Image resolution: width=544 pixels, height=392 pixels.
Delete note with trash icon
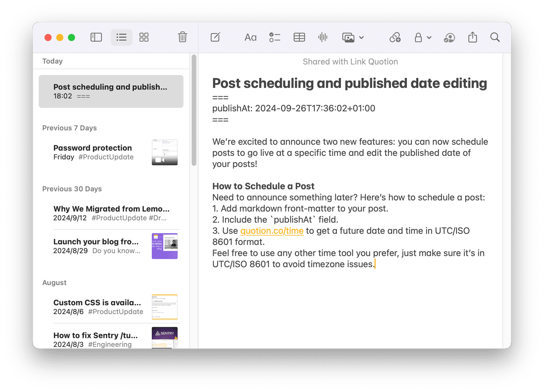pyautogui.click(x=182, y=37)
